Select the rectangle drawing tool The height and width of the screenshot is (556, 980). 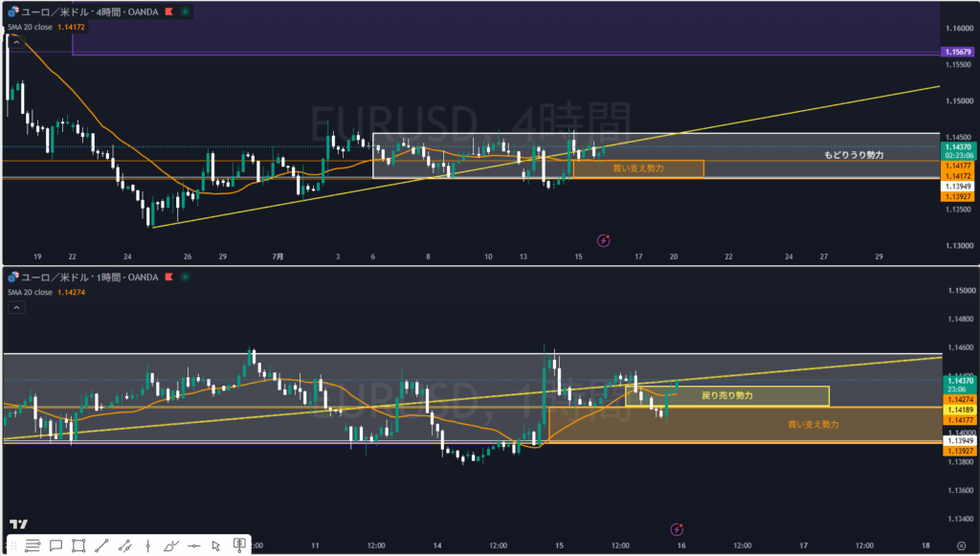click(x=78, y=545)
